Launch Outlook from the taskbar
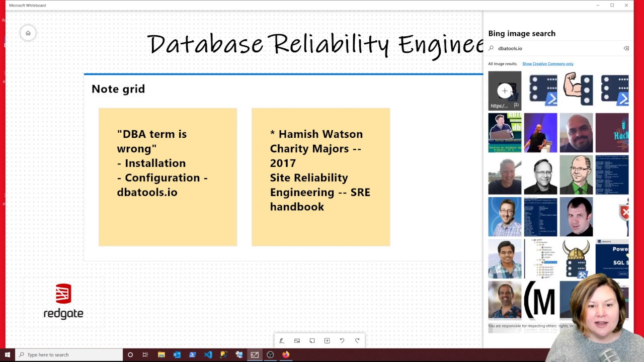Image resolution: width=644 pixels, height=362 pixels. pyautogui.click(x=177, y=354)
